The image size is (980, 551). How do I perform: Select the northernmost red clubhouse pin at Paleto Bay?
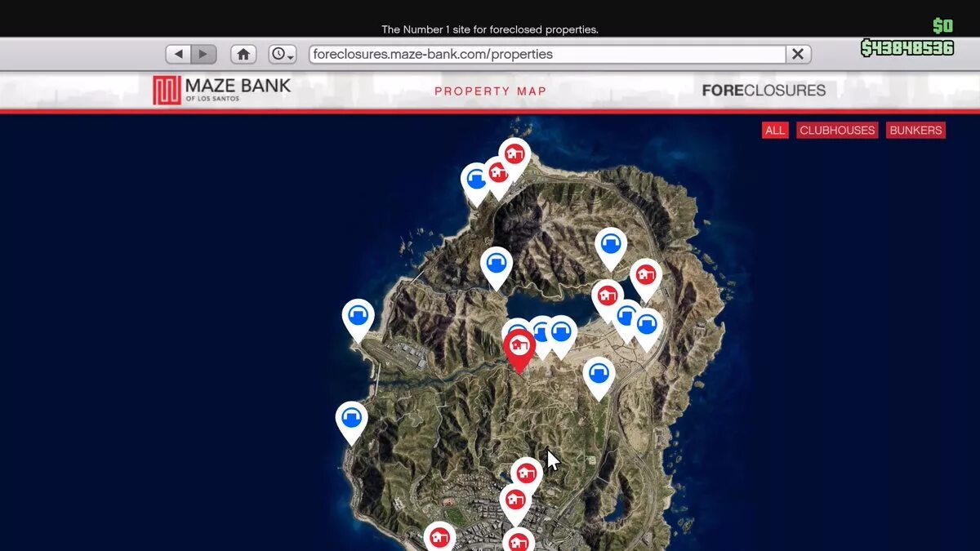pyautogui.click(x=514, y=155)
